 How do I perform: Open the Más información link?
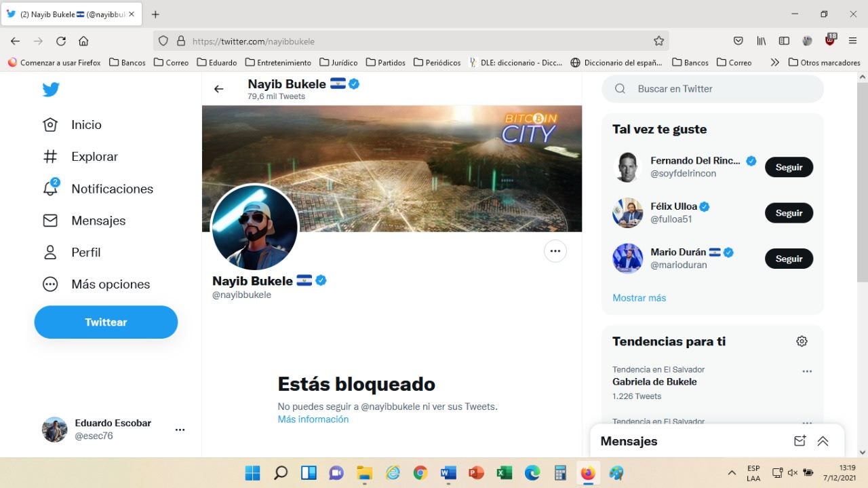click(313, 419)
